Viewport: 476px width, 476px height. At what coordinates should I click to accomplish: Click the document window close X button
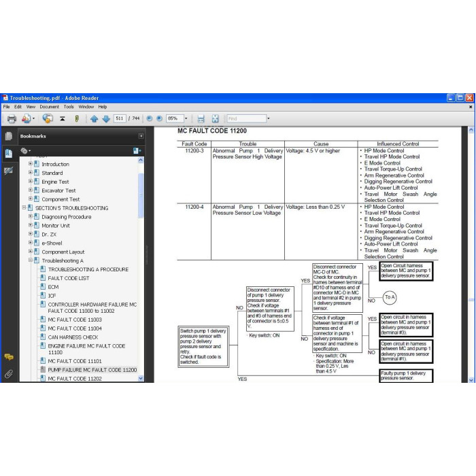471,107
